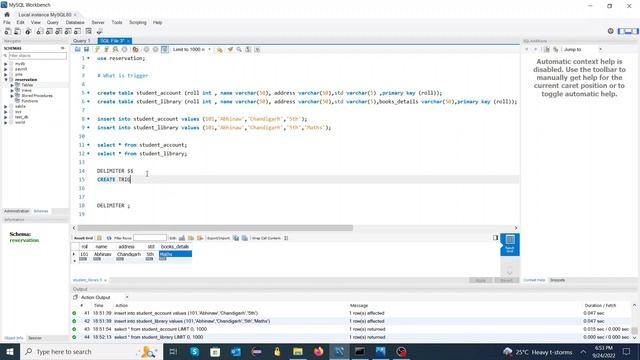Search table data icon in main toolbar
This screenshot has height=360, width=640.
(x=89, y=31)
